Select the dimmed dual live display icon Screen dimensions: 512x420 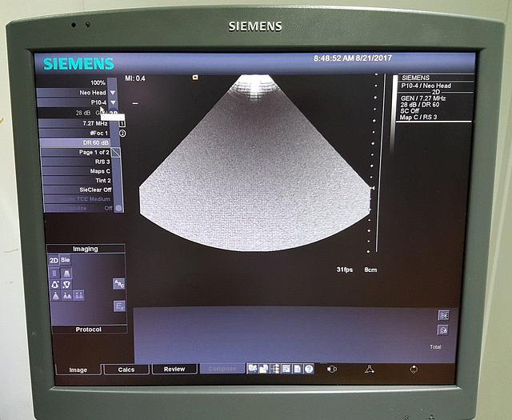click(x=78, y=295)
